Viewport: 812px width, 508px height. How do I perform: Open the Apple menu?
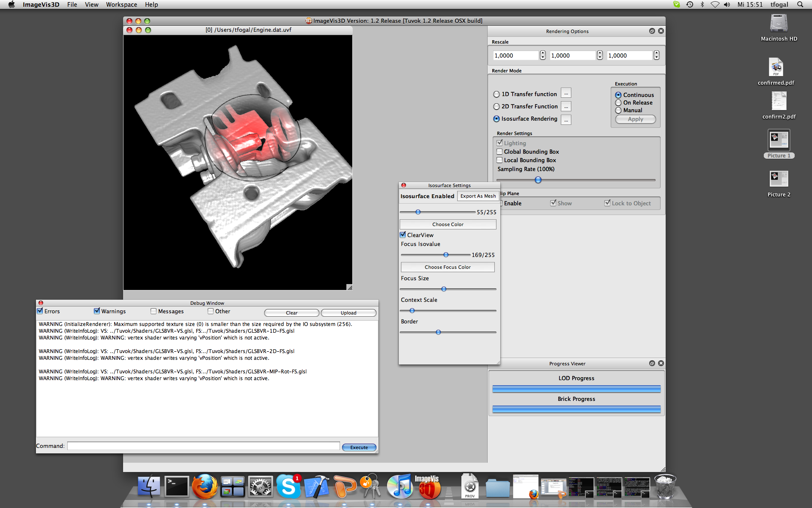11,5
